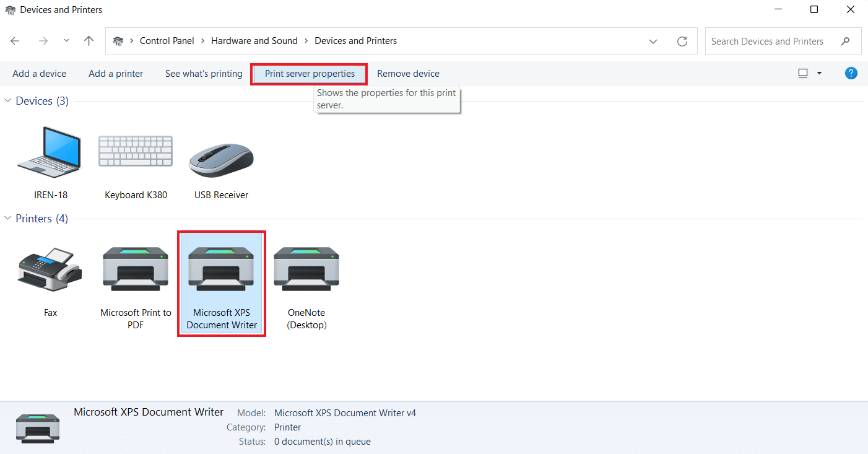Click Add a printer in toolbar
Image resolution: width=868 pixels, height=454 pixels.
(x=116, y=74)
